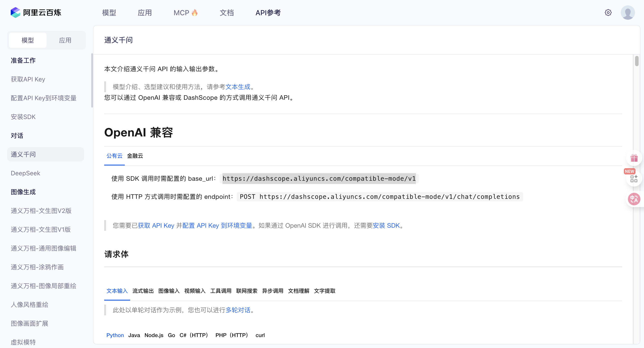644x348 pixels.
Task: Open the NEW apps grid icon
Action: pos(634,178)
